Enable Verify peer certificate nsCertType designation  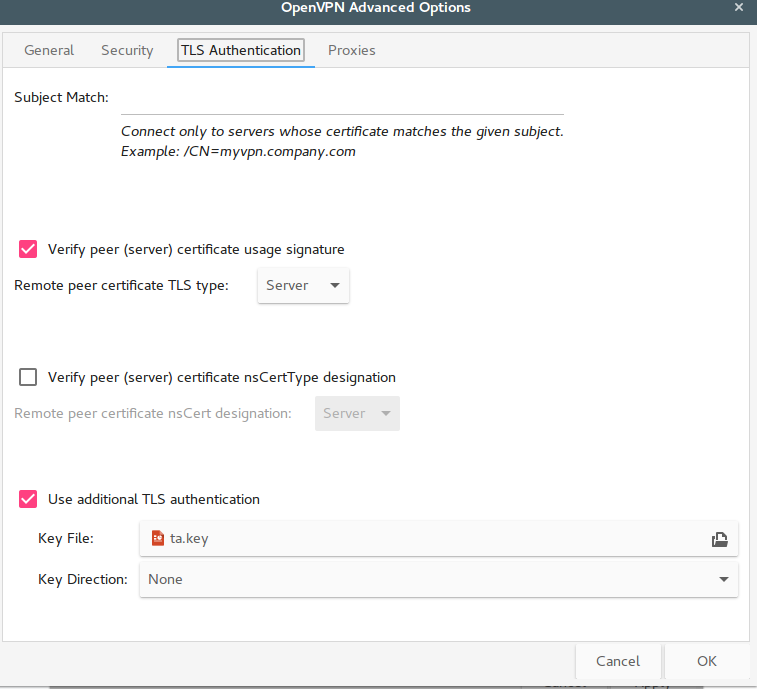pos(28,377)
